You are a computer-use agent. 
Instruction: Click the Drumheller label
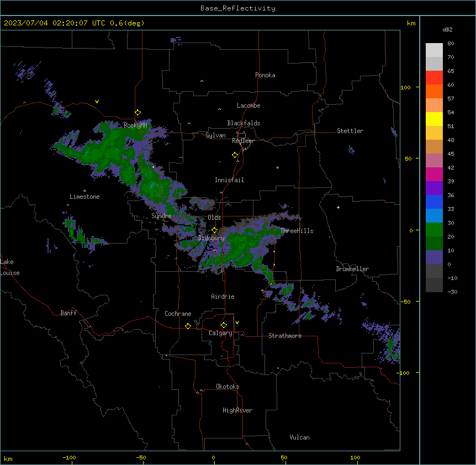(352, 269)
